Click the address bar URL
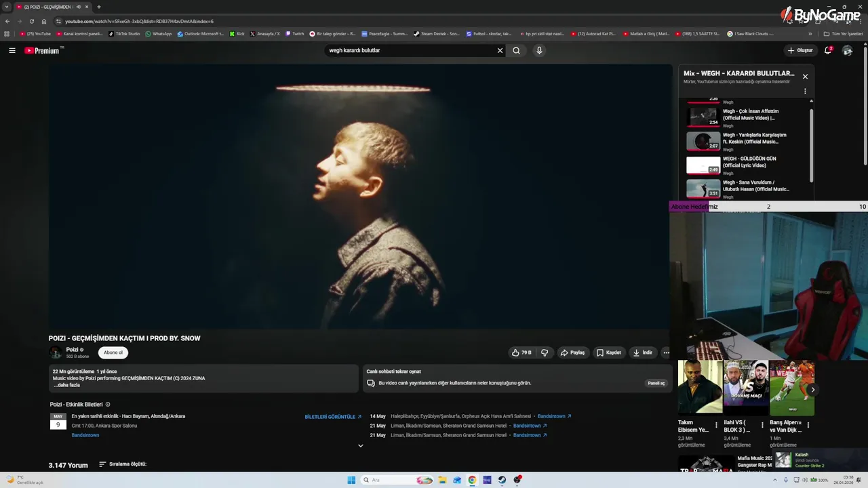The height and width of the screenshot is (488, 868). point(139,21)
